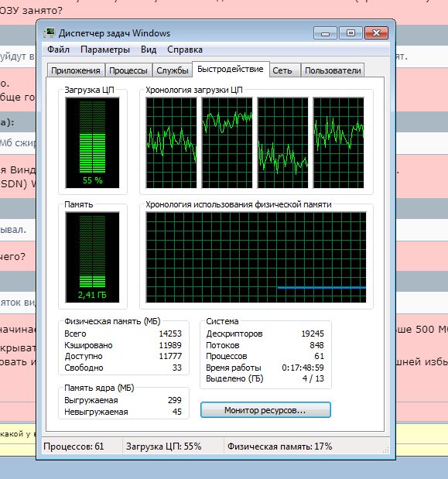Click the window resize grip in status bar
Image resolution: width=448 pixels, height=479 pixels.
[x=385, y=450]
